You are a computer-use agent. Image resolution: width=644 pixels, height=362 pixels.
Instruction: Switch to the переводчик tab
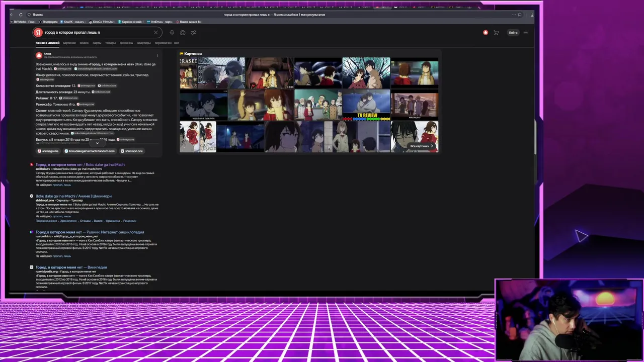pos(163,43)
